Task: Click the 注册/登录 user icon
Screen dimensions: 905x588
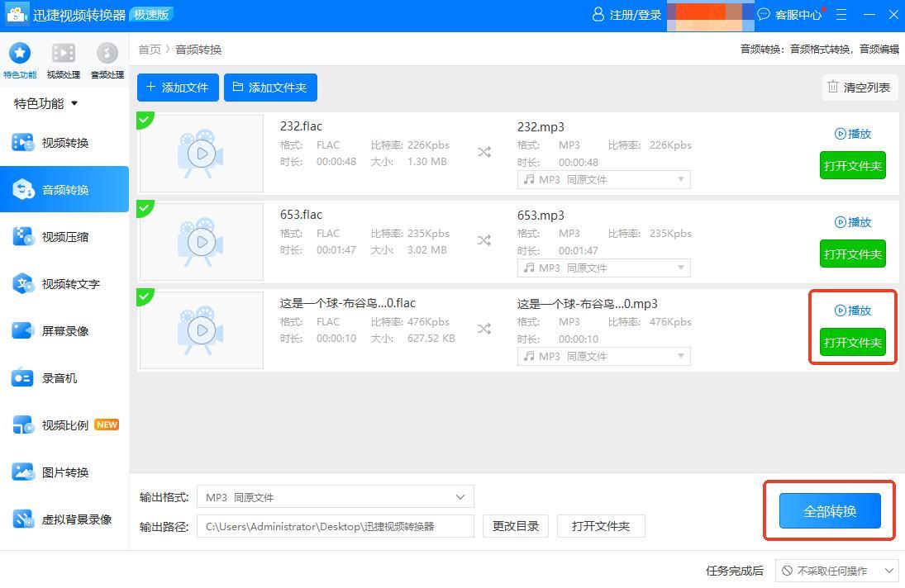Action: click(x=598, y=15)
